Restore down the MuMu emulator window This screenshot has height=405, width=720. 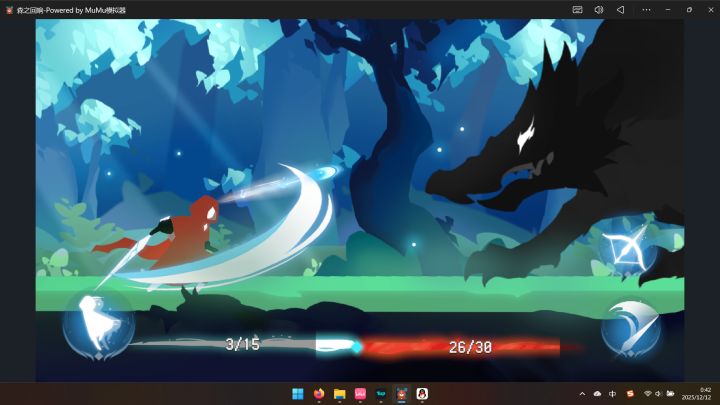coord(689,10)
